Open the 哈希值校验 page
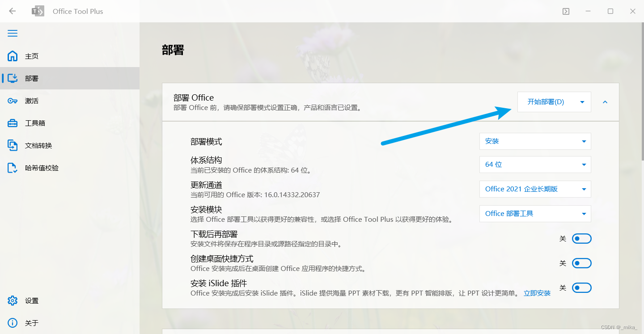644x334 pixels. [x=70, y=168]
